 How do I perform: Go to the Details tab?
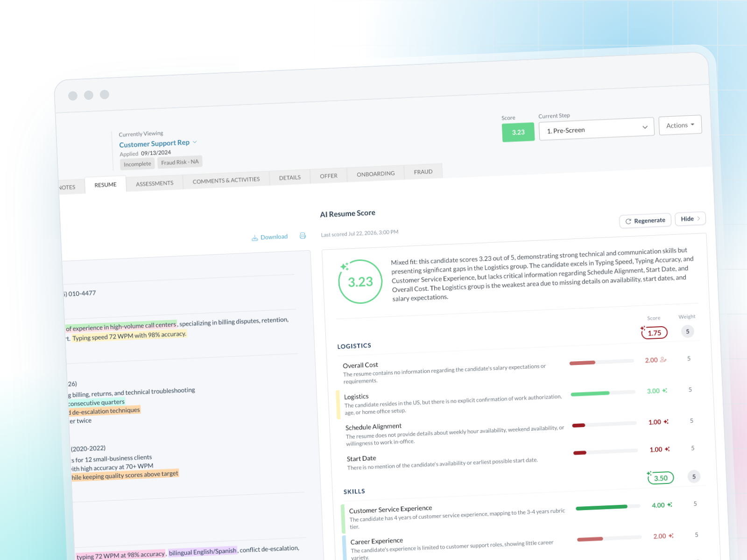point(290,177)
